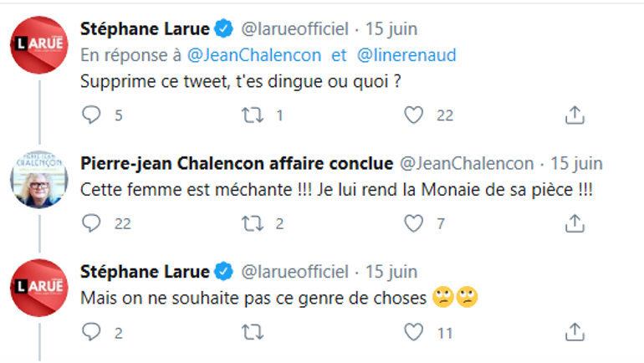This screenshot has height=363, width=644.
Task: Click Pierre-jean Chalencon's profile picture
Action: (x=38, y=181)
